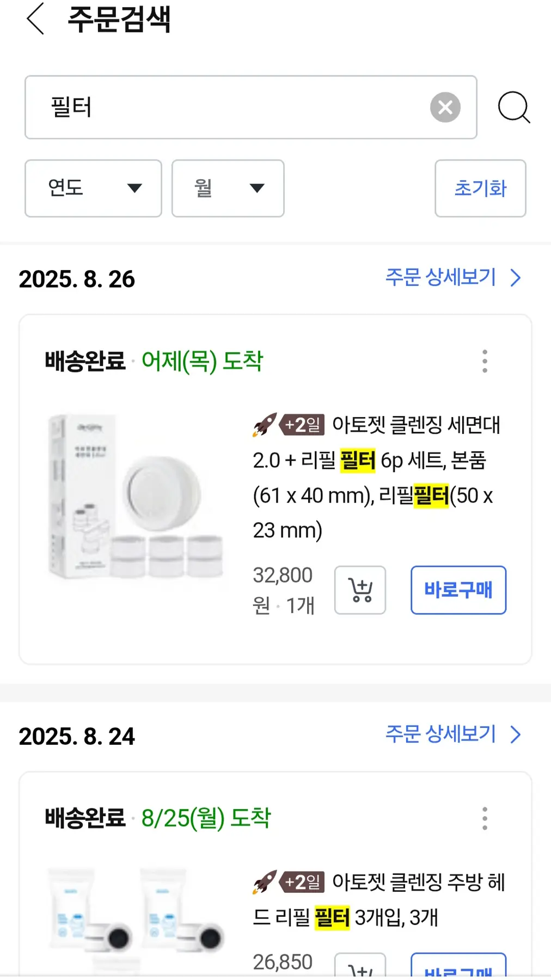Add 주방 헤드 리필 필터 to cart

pos(360,966)
